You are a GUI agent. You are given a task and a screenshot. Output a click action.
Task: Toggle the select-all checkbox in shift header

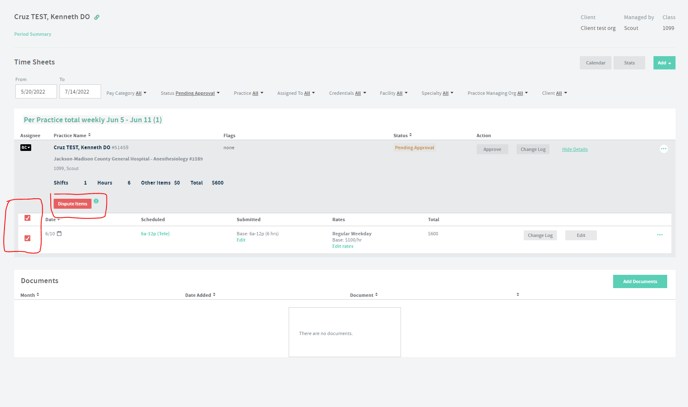tap(28, 218)
